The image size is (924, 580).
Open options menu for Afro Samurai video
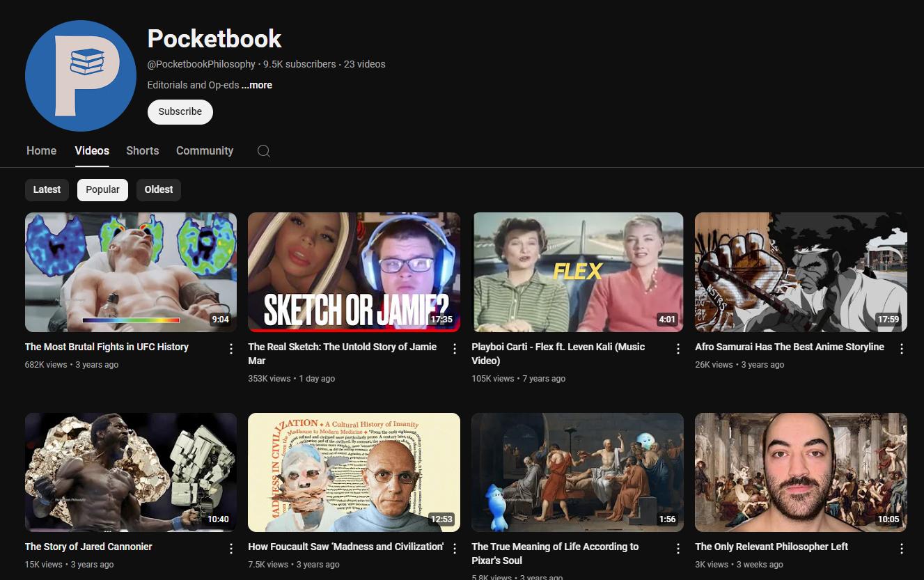coord(902,348)
